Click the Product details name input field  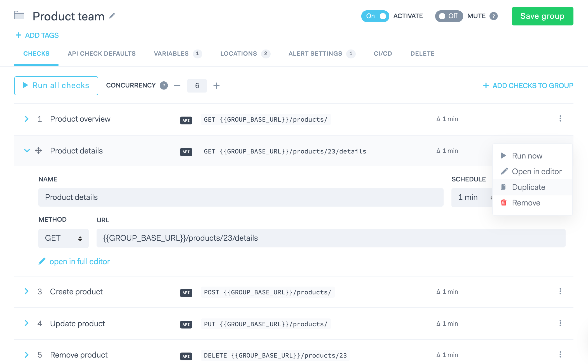(x=241, y=197)
